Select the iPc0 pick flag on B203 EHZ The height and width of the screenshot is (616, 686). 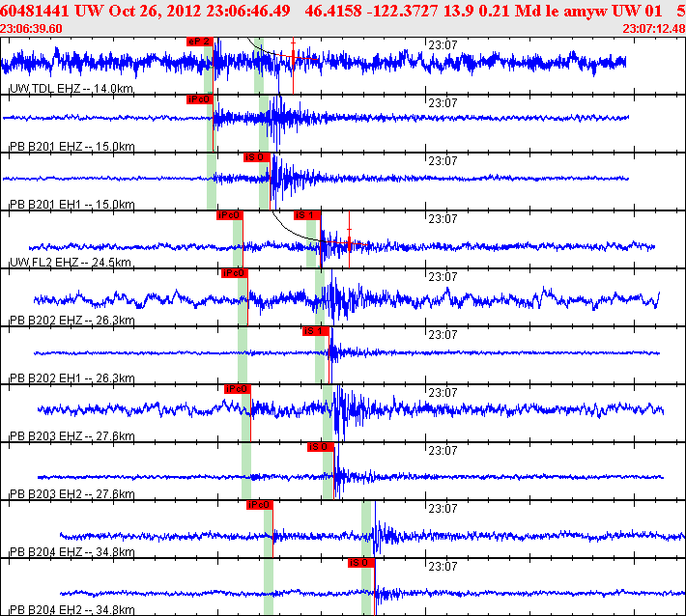237,389
